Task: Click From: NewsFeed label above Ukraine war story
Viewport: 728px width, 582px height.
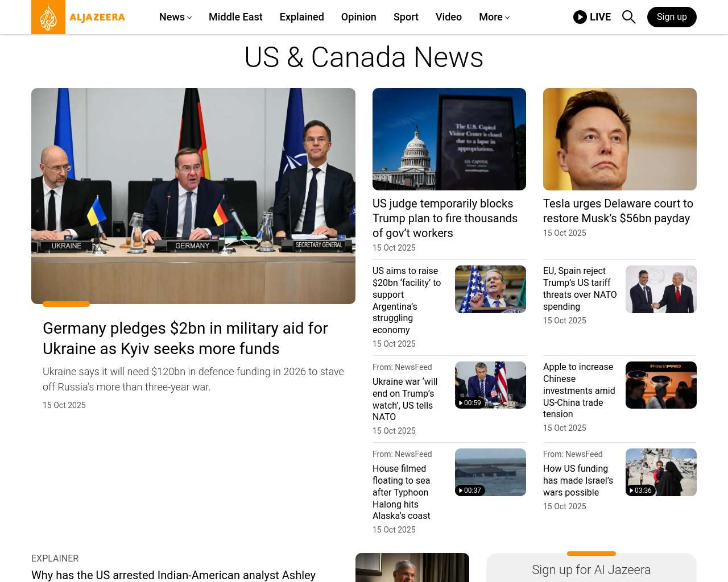Action: click(402, 367)
